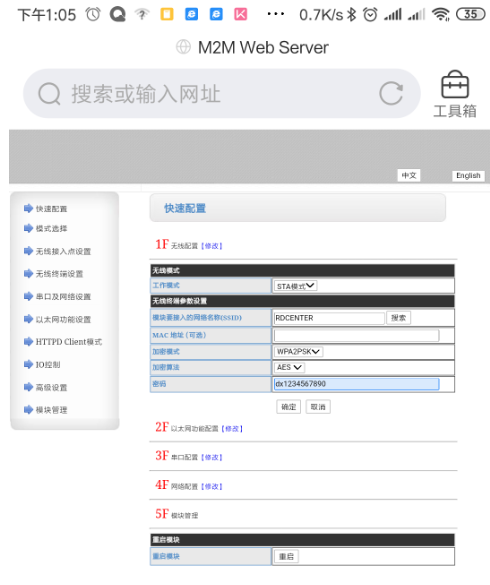Open 模块管理 in the sidebar

[x=52, y=410]
